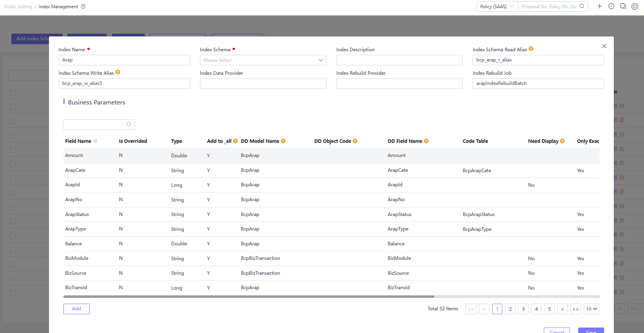
Task: Open the Policy (SAAS) dropdown
Action: [x=497, y=7]
